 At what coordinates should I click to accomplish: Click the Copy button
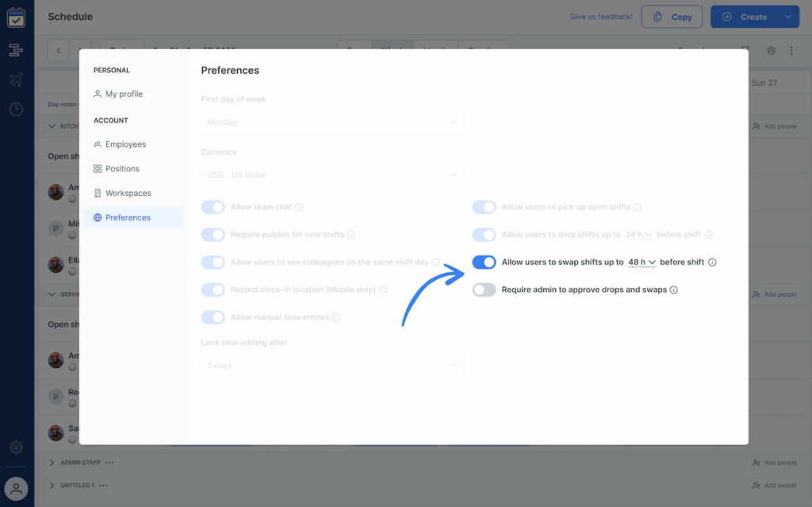click(x=672, y=17)
